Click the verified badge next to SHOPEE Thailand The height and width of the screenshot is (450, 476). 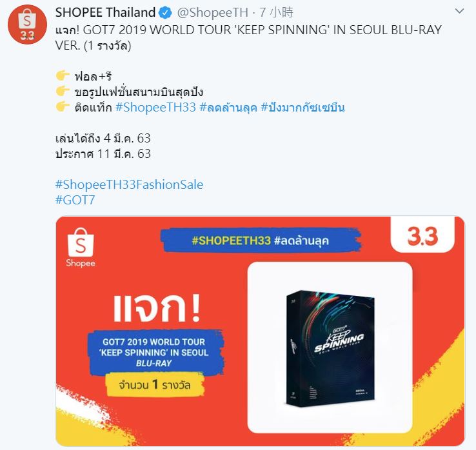coord(166,13)
